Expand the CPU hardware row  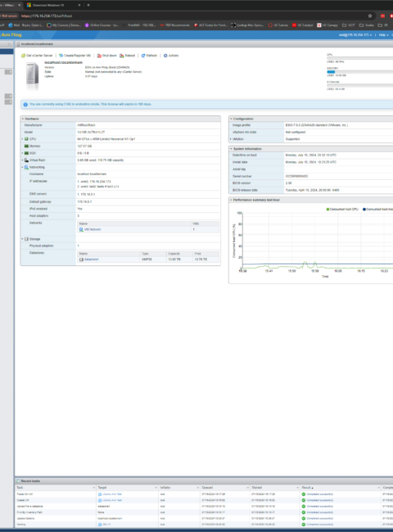click(x=23, y=139)
